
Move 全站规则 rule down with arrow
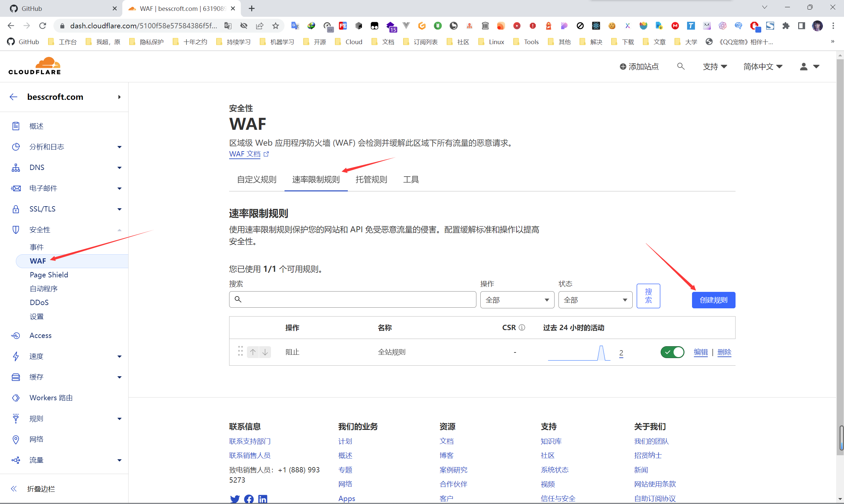click(265, 352)
